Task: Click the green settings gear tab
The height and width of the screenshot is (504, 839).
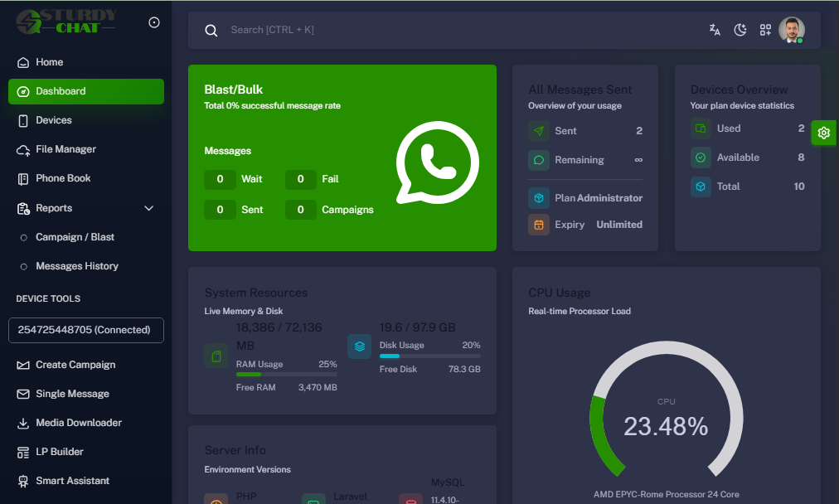Action: 823,133
